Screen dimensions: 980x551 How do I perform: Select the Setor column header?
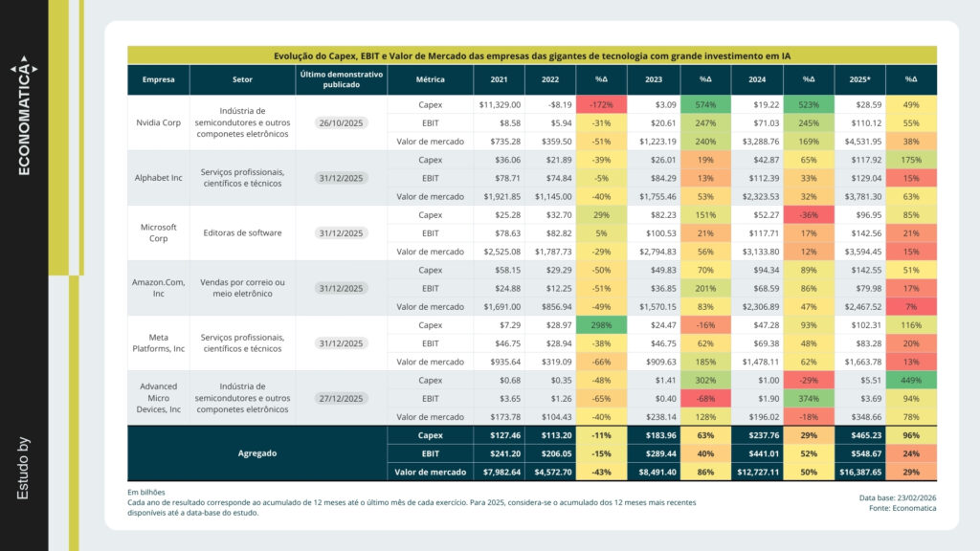(x=242, y=79)
